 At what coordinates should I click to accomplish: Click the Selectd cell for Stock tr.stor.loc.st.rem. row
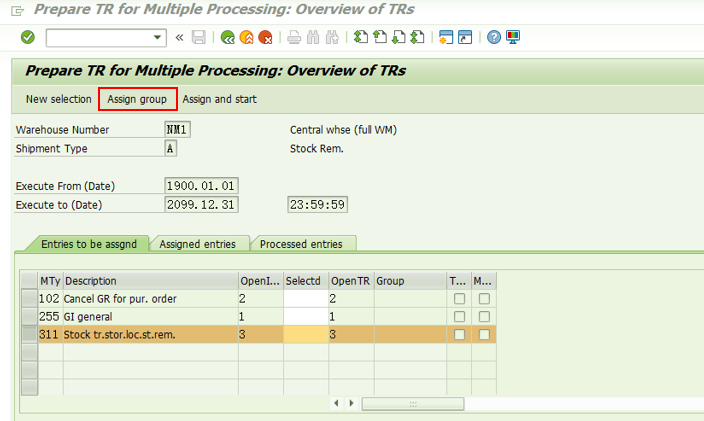click(306, 334)
